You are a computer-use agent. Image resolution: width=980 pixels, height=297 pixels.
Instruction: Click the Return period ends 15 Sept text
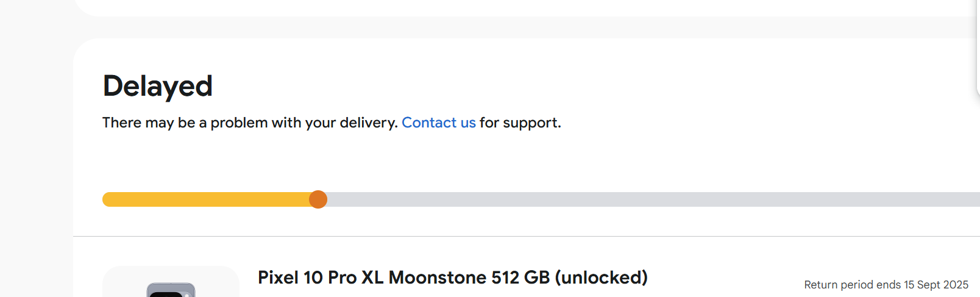click(x=886, y=285)
